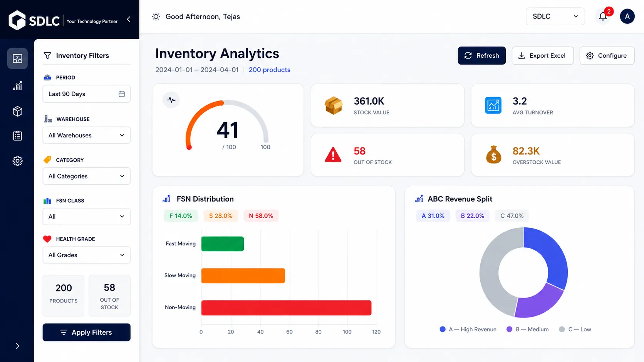Click the green Fast Moving bar
644x362 pixels.
tap(223, 244)
